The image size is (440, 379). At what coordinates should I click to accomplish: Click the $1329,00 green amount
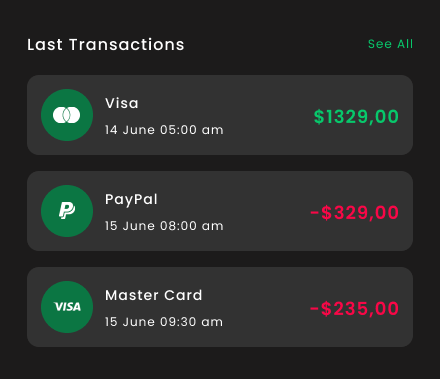point(356,117)
